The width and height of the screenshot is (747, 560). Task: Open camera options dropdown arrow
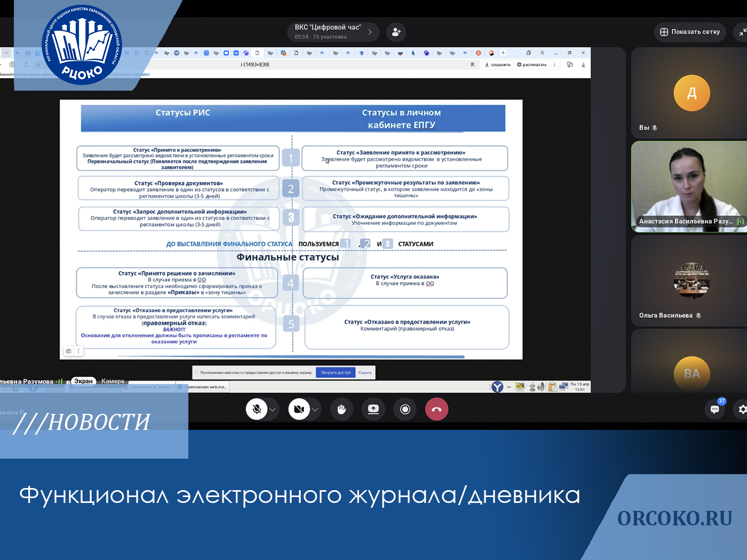315,410
